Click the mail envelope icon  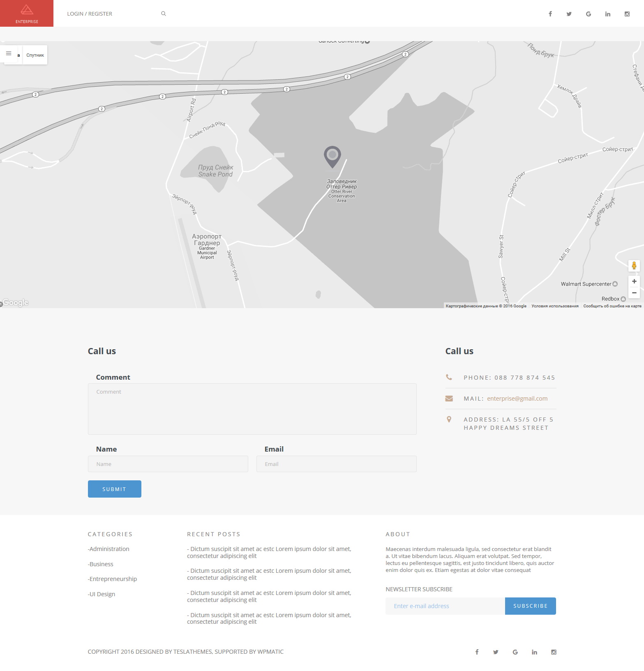tap(449, 399)
